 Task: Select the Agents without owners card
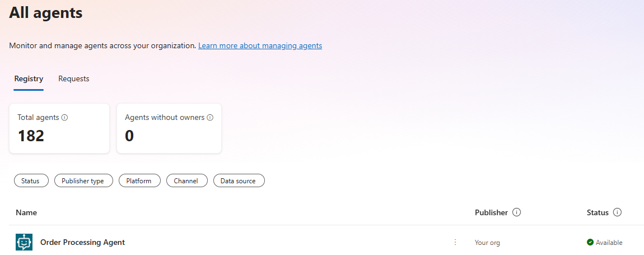point(169,128)
